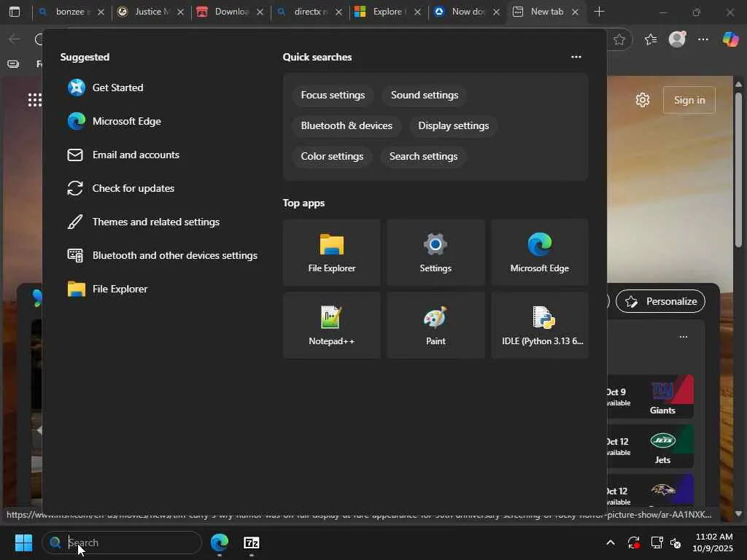Add this page to favorites star
747x560 pixels.
[x=619, y=39]
